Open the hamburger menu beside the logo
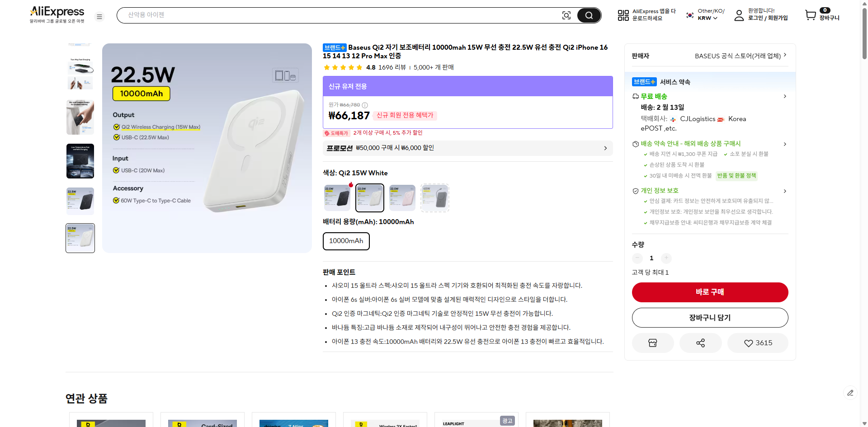 [x=99, y=16]
